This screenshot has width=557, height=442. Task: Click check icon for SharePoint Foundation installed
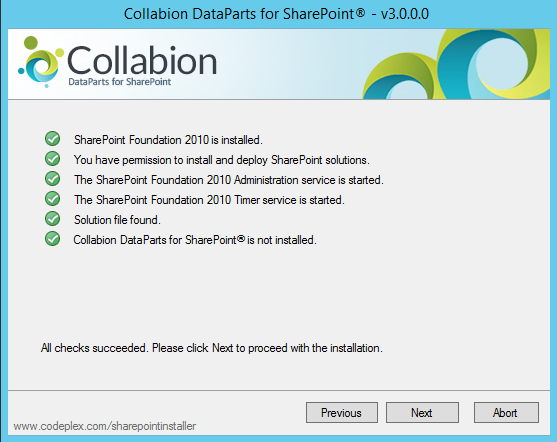coord(53,139)
